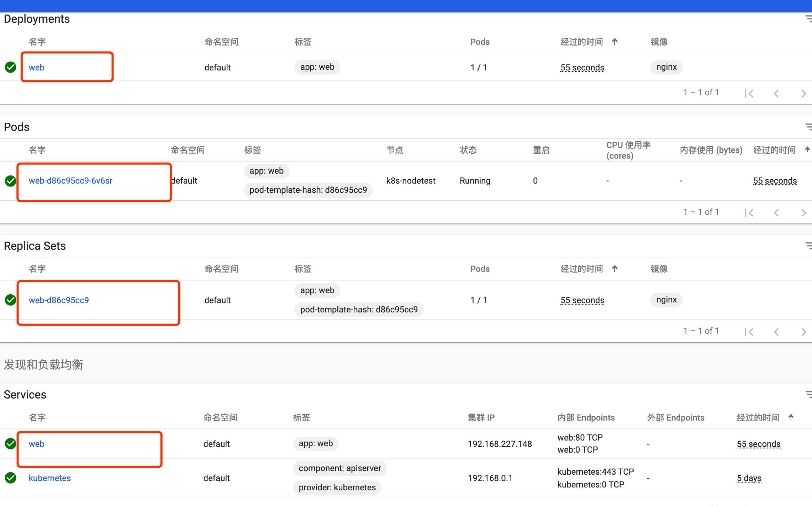
Task: Toggle sort arrow on Deployments 经过的时间 column
Action: click(615, 42)
